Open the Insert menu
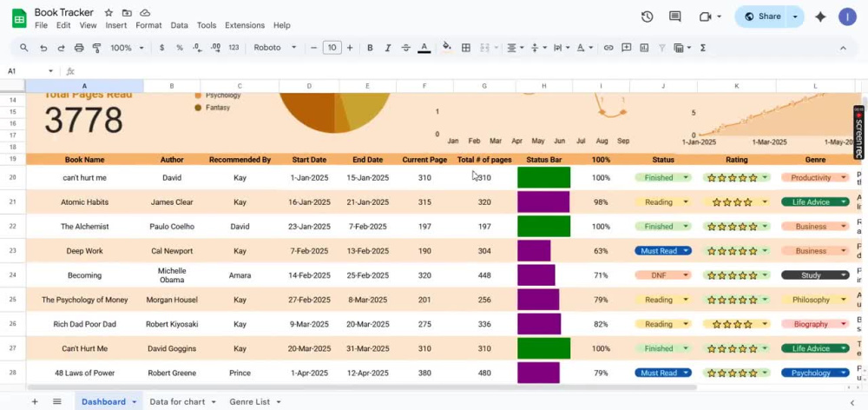 116,25
